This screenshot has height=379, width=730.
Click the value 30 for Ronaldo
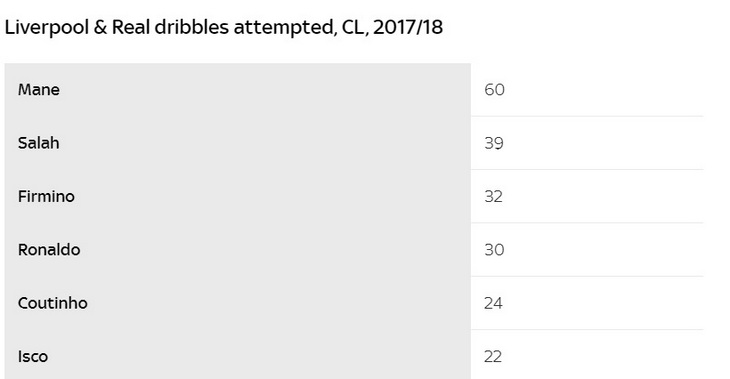click(494, 250)
